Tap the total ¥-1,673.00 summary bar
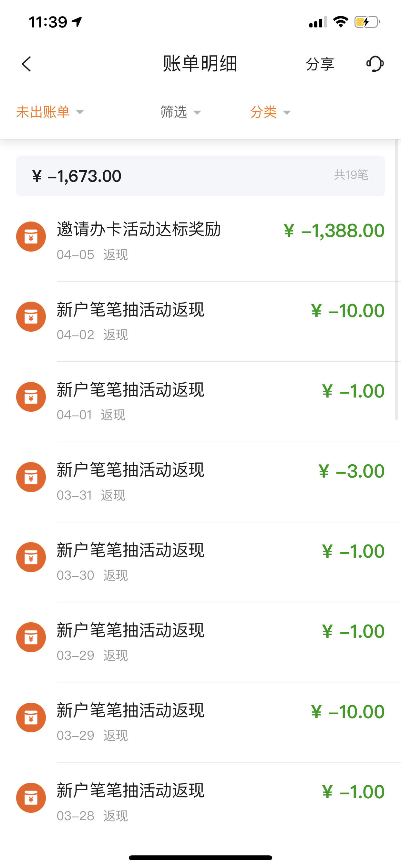Screen dimensions: 401x868 (200, 176)
